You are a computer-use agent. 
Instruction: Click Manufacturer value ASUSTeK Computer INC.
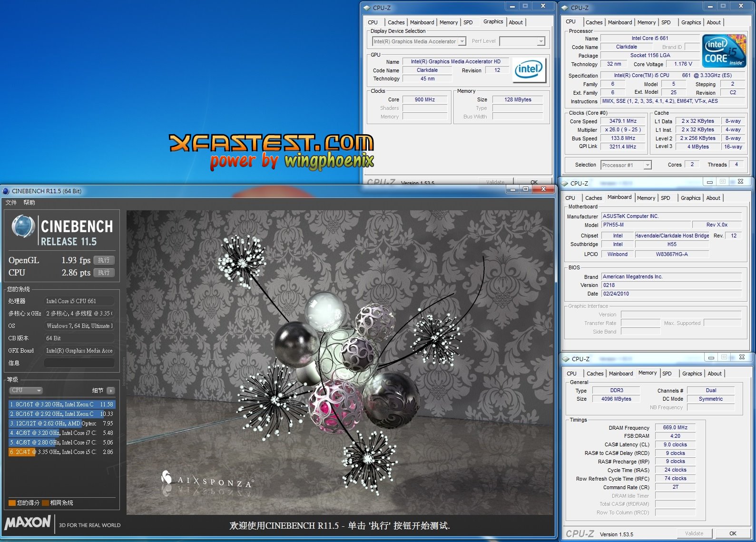(671, 216)
